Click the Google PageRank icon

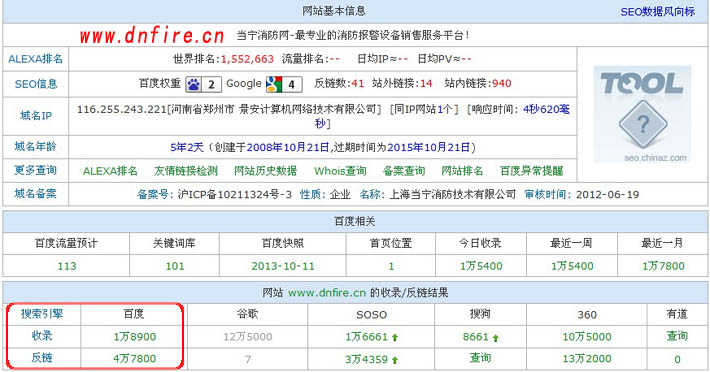(284, 84)
